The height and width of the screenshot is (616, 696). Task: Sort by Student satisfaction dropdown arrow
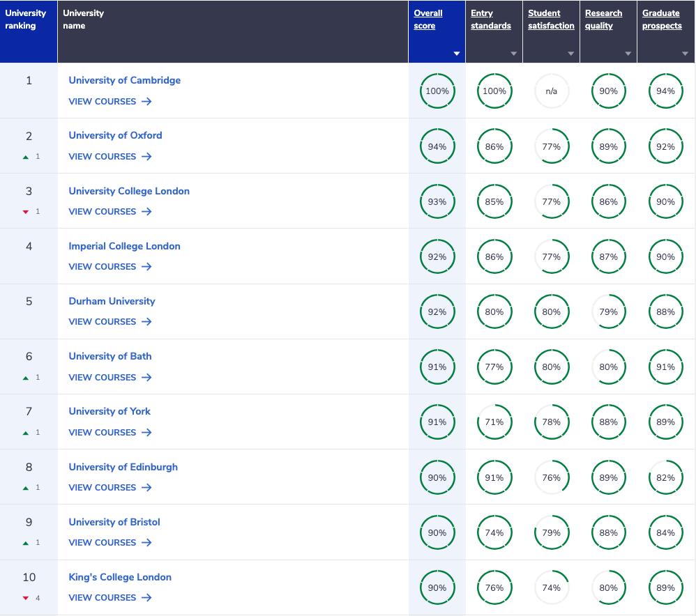[x=571, y=54]
